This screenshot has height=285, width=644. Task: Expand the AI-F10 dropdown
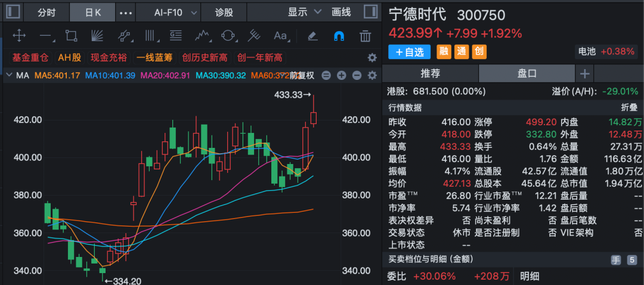(x=167, y=12)
